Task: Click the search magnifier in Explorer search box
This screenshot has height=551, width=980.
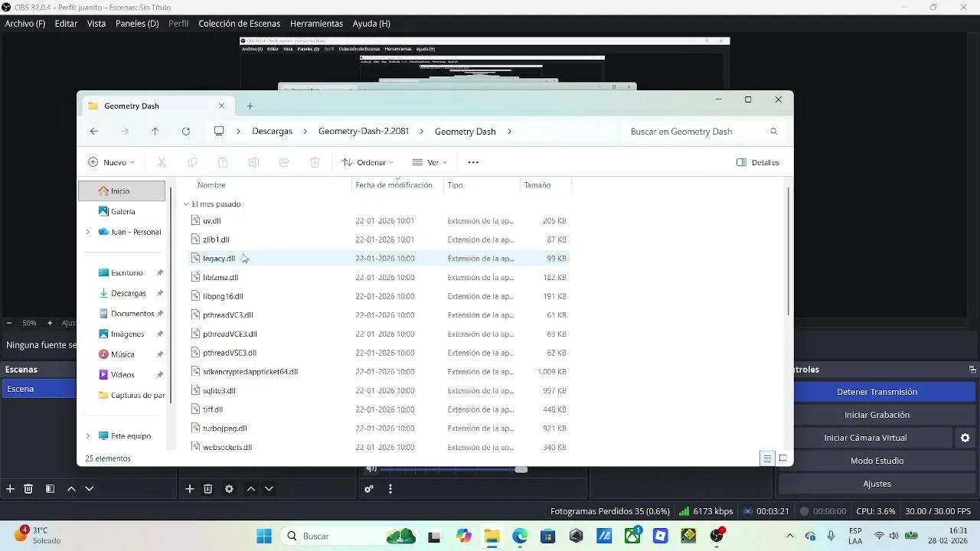Action: tap(773, 132)
